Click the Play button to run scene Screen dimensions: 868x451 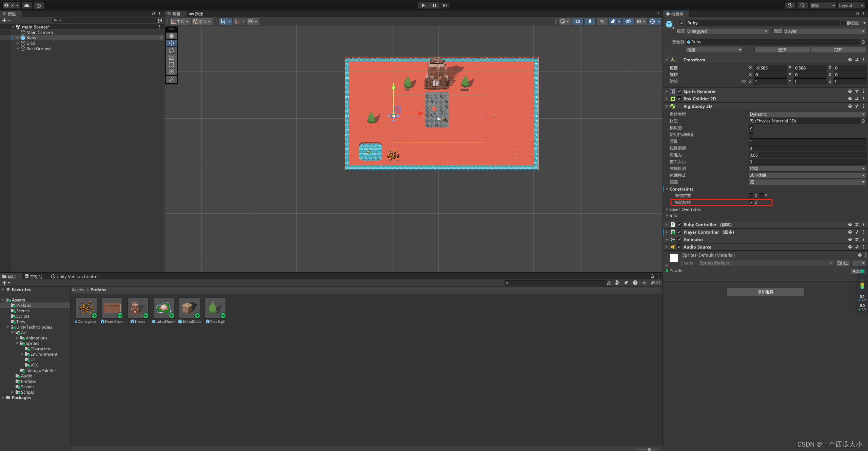tap(423, 5)
